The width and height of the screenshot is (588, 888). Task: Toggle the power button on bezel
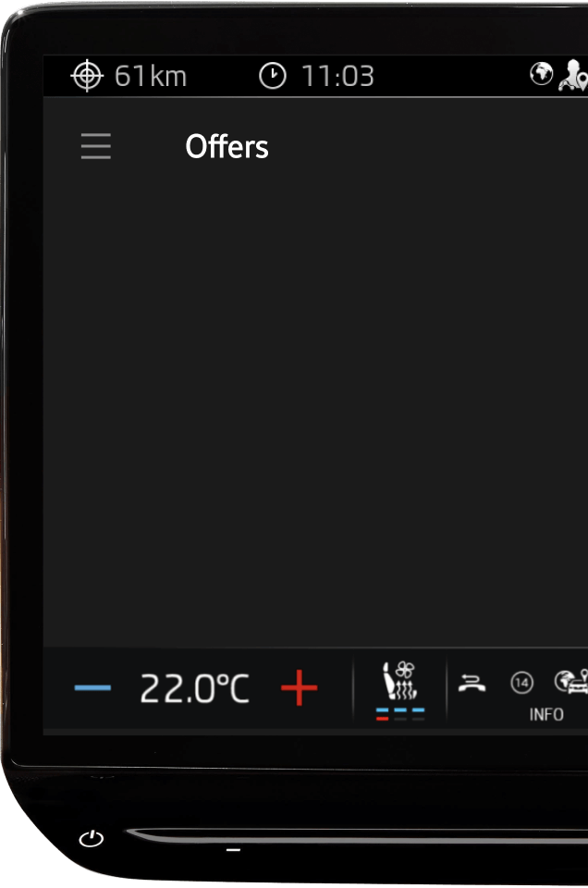tap(92, 838)
